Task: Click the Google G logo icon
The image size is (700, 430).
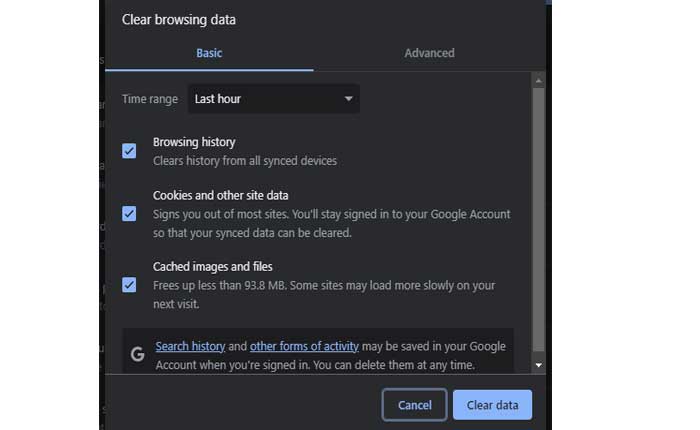Action: point(137,354)
